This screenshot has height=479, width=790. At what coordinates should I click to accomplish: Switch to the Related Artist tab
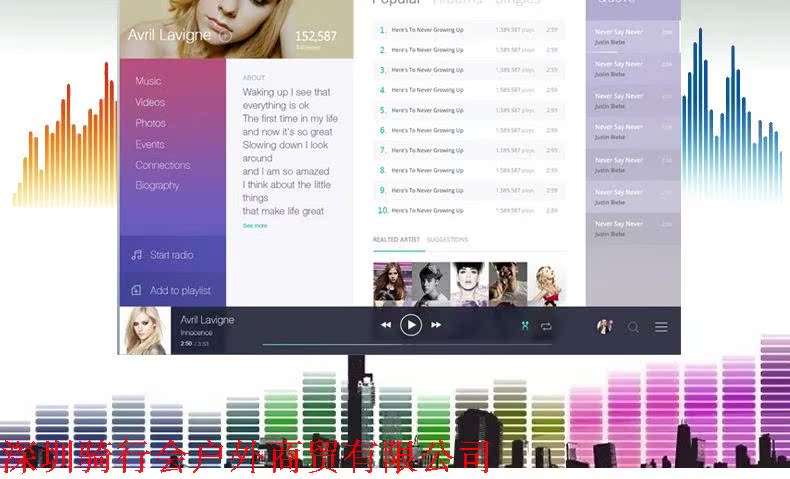pyautogui.click(x=396, y=240)
